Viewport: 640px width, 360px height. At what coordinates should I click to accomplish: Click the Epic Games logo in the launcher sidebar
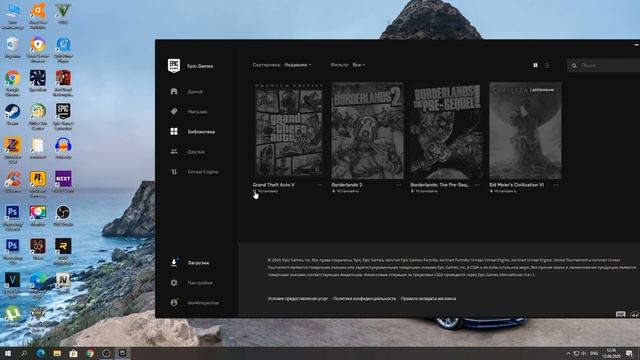coord(174,65)
